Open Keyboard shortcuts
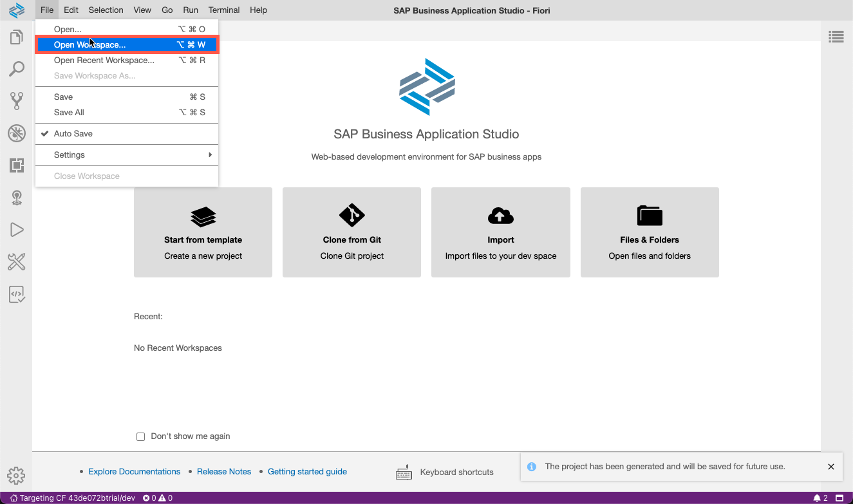Image resolution: width=853 pixels, height=504 pixels. (x=445, y=472)
